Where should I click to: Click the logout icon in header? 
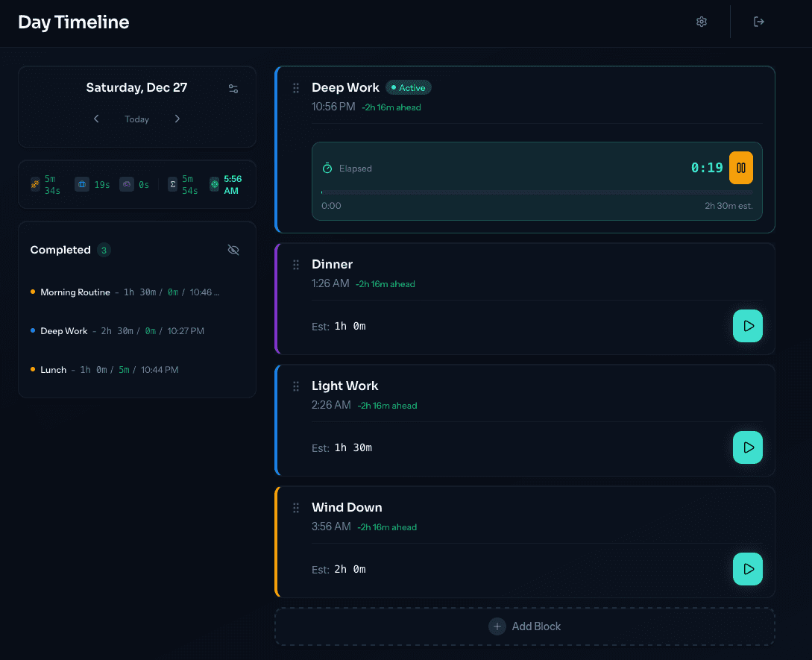click(759, 22)
